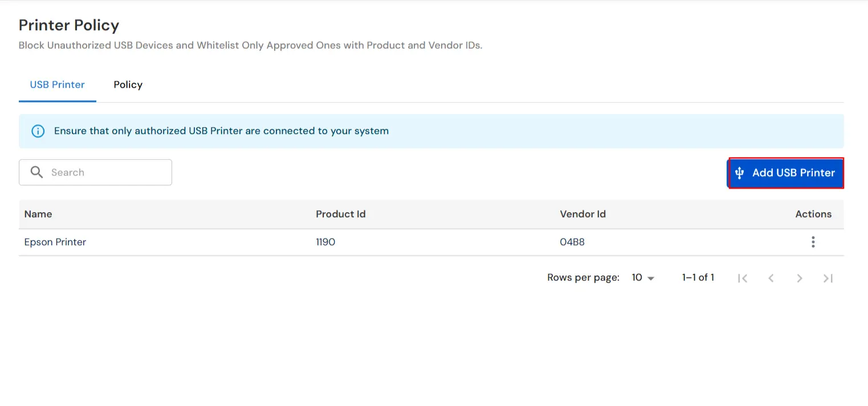Go to the first page of results
The image size is (868, 406).
742,278
